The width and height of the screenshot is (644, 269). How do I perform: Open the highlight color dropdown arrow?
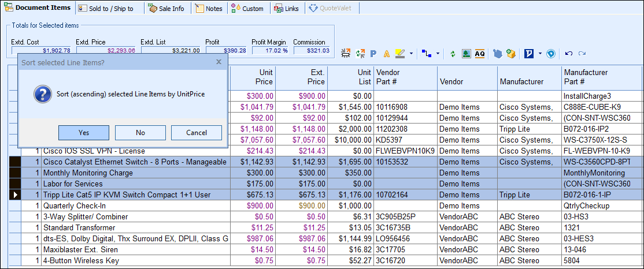click(411, 54)
